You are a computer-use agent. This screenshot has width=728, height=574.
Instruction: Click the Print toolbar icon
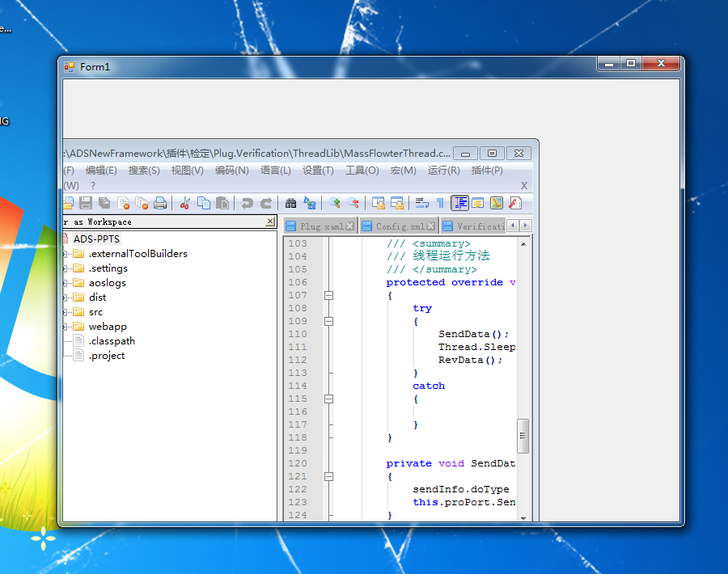pyautogui.click(x=160, y=203)
